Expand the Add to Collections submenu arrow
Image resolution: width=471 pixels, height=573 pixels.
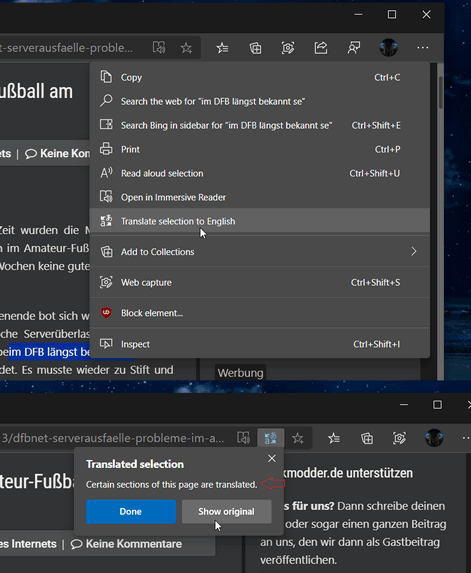413,251
